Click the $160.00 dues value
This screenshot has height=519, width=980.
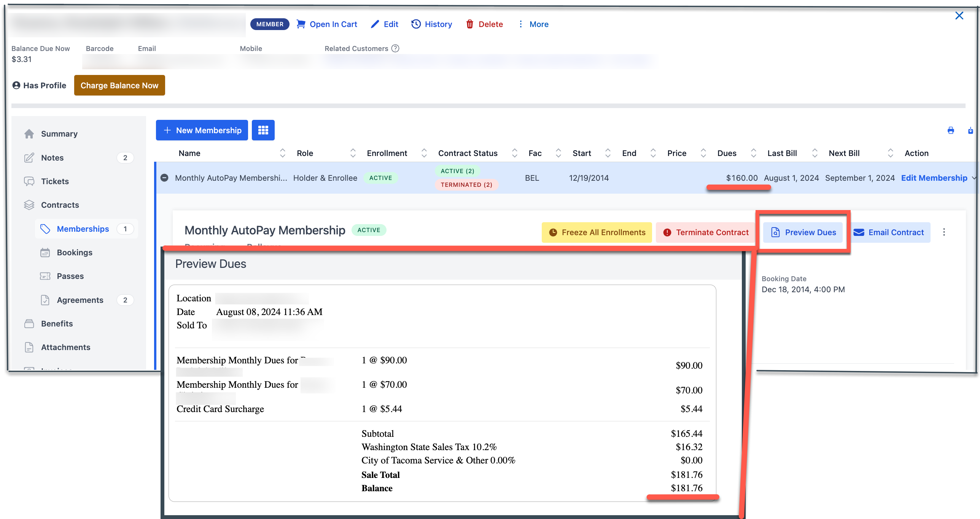pyautogui.click(x=742, y=178)
